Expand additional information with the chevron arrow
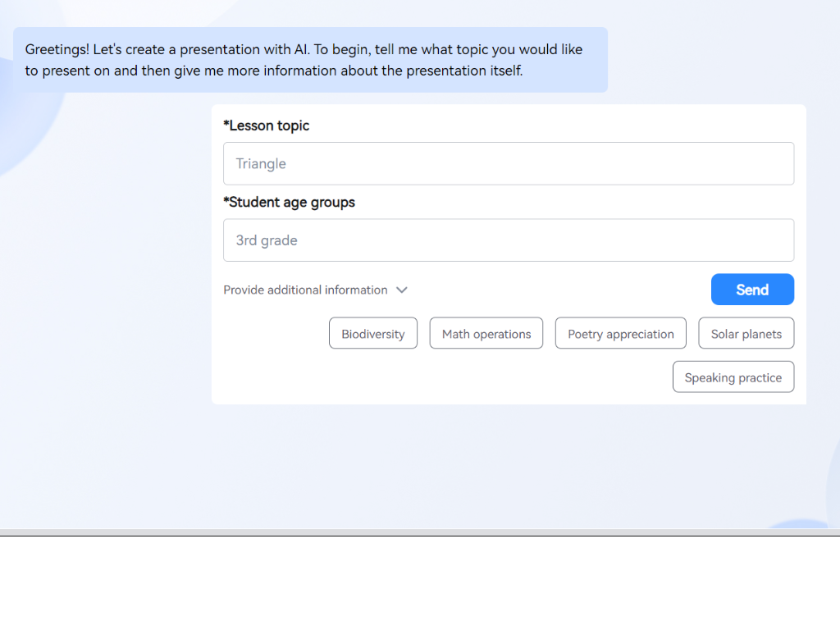The height and width of the screenshot is (630, 840). click(x=402, y=290)
